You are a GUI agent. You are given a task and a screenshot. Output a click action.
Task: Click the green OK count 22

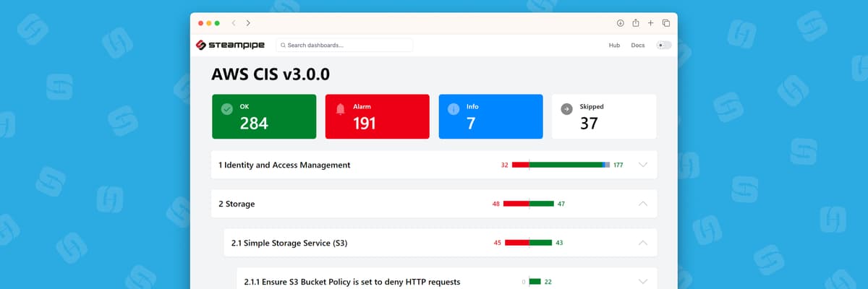pos(548,282)
